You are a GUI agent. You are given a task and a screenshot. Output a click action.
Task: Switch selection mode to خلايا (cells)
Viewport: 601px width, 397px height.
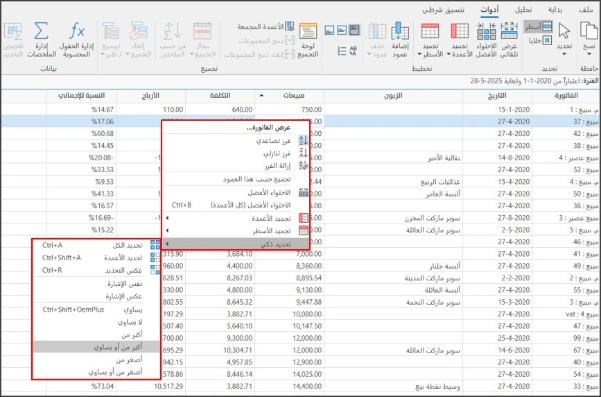tap(540, 40)
